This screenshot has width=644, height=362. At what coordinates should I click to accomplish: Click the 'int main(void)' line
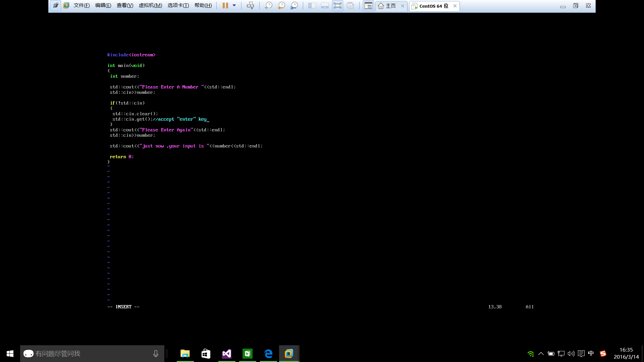coord(126,65)
